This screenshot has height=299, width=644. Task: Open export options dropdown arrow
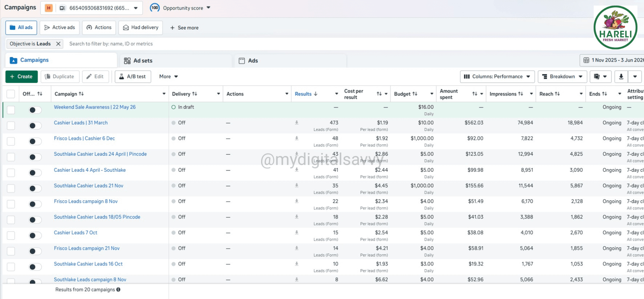click(x=635, y=77)
